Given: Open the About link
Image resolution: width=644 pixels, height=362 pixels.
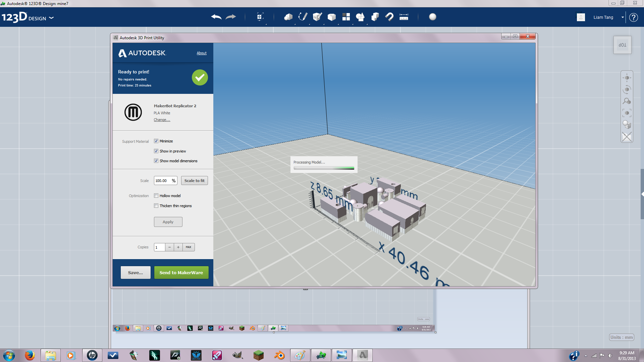Looking at the screenshot, I should [202, 53].
